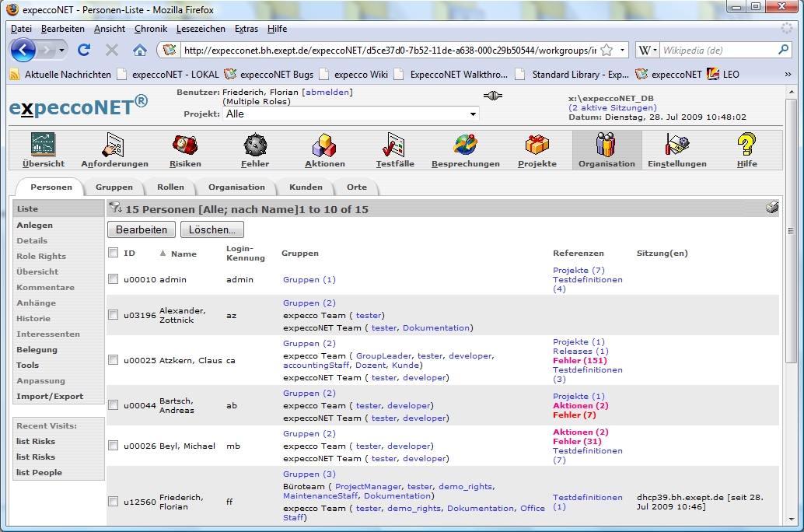Reload the page with the refresh icon
The height and width of the screenshot is (532, 804).
84,50
